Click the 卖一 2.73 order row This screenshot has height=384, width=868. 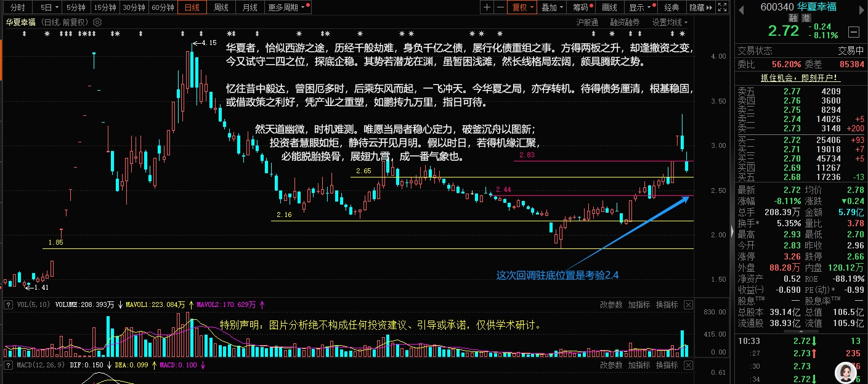pyautogui.click(x=801, y=128)
